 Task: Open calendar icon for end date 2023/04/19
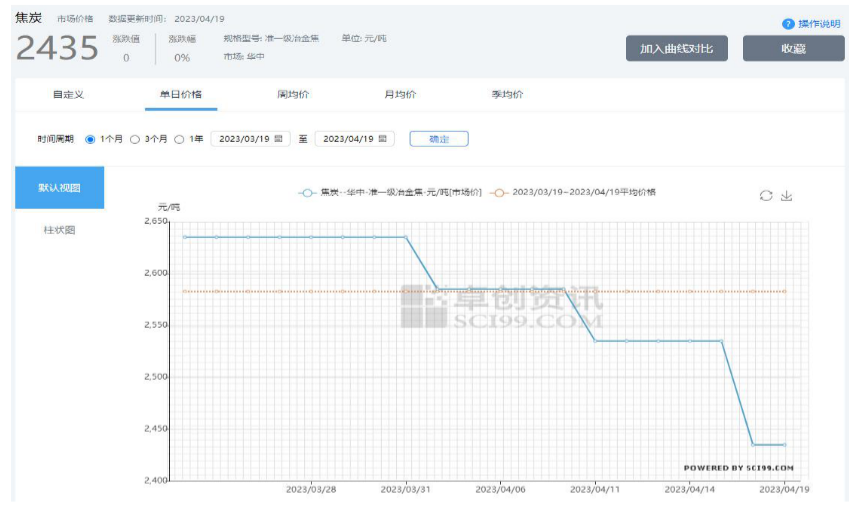coord(383,139)
